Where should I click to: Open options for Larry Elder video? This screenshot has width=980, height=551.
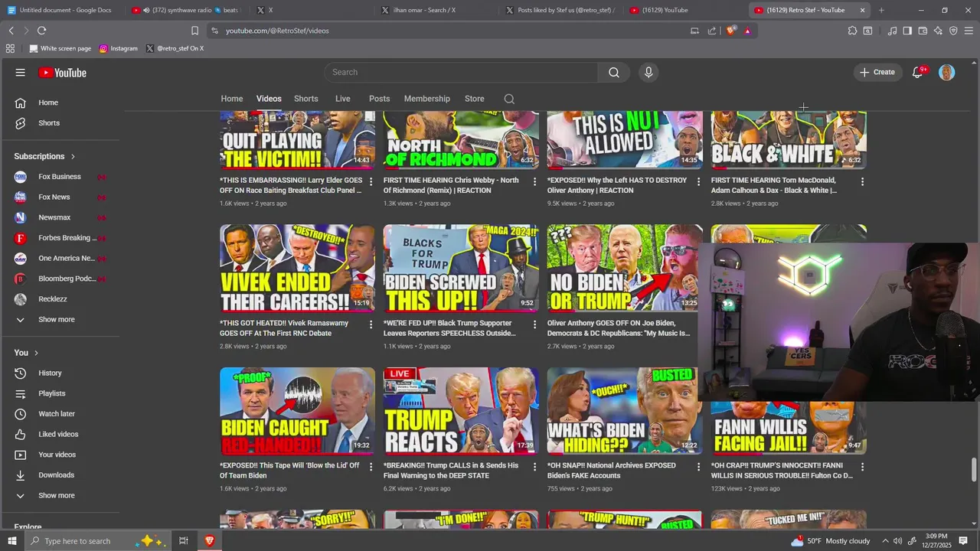click(371, 182)
